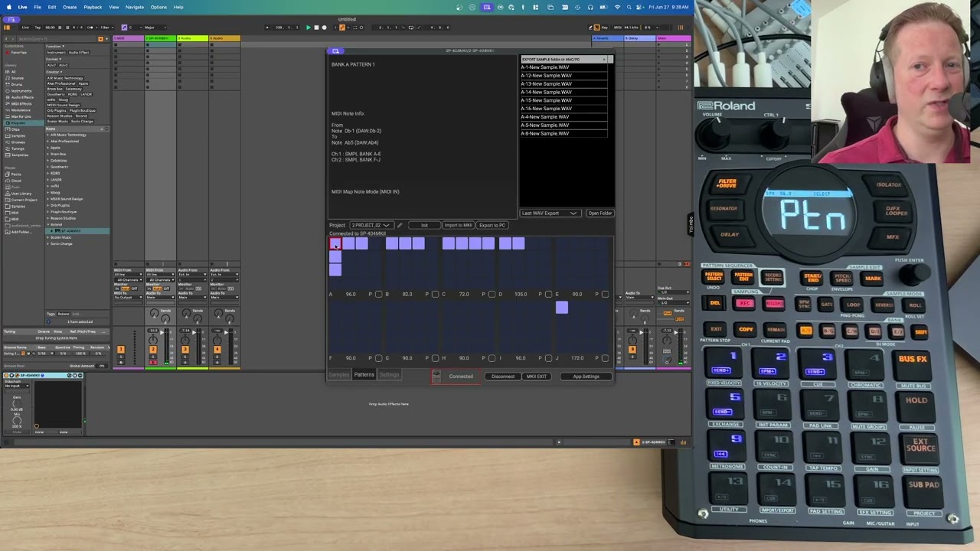This screenshot has width=980, height=551.
Task: Open the MIDI To No Output dropdown
Action: (128, 297)
